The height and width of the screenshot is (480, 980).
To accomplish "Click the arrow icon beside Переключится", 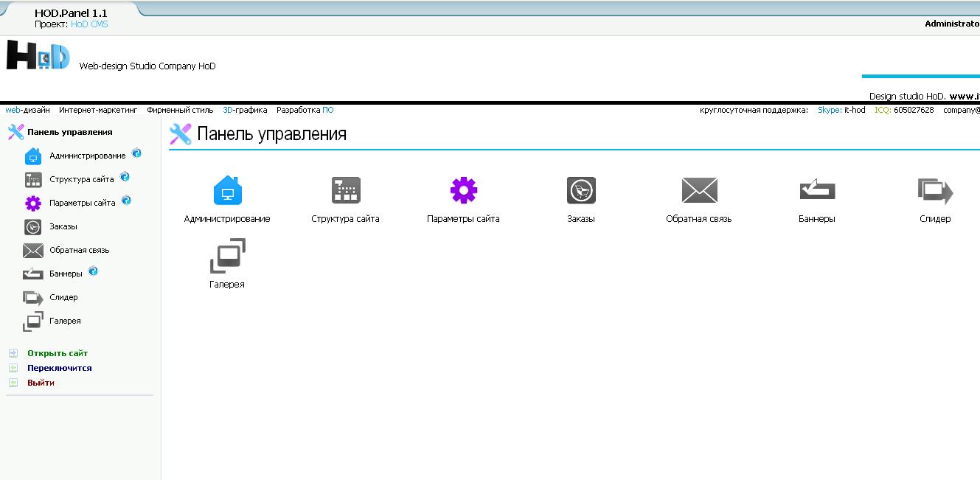I will pyautogui.click(x=13, y=368).
